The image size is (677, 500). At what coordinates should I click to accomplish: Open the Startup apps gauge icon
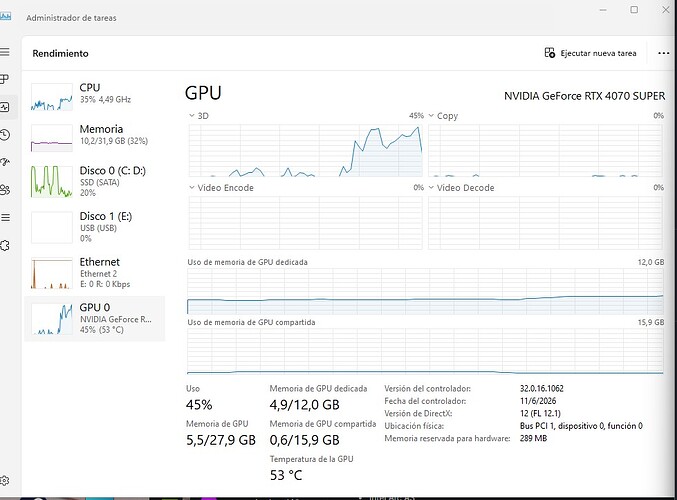pos(5,162)
